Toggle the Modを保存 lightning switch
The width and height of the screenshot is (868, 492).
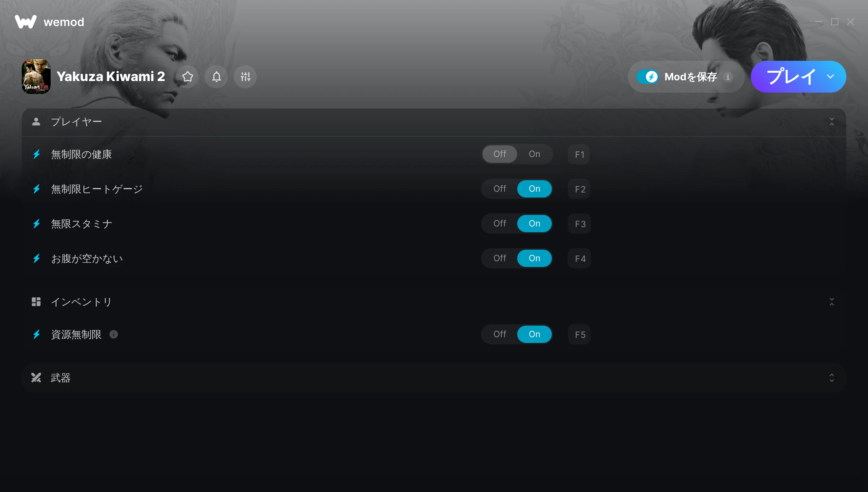tap(647, 77)
